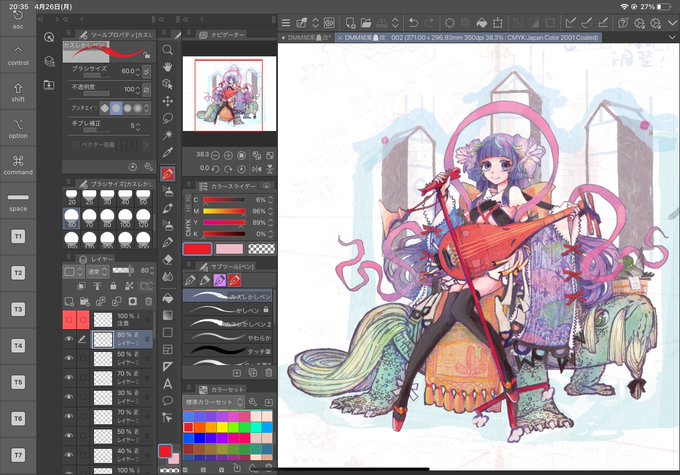680x475 pixels.
Task: Toggle visibility of the 40% layer
Action: point(69,455)
